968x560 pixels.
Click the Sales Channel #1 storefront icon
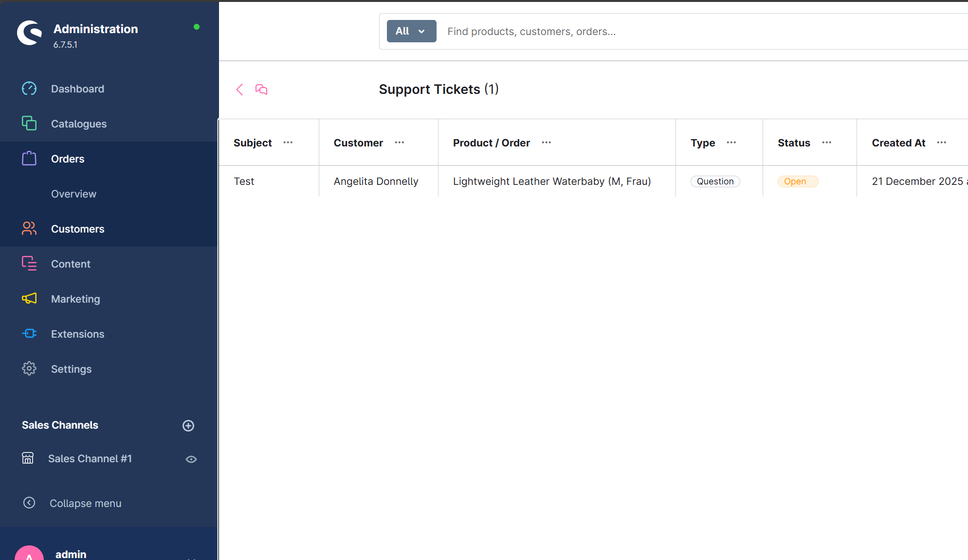click(x=28, y=458)
